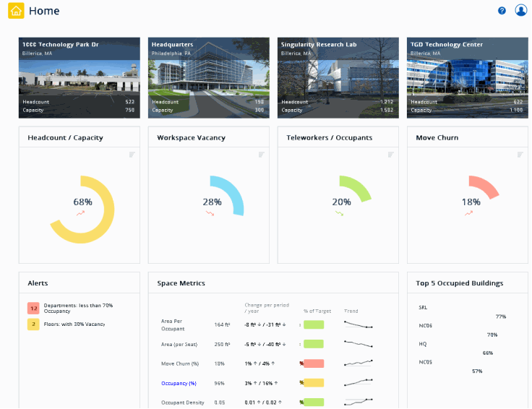Click the Area Per Occupant trend sparkline
The image size is (532, 409).
pyautogui.click(x=359, y=324)
